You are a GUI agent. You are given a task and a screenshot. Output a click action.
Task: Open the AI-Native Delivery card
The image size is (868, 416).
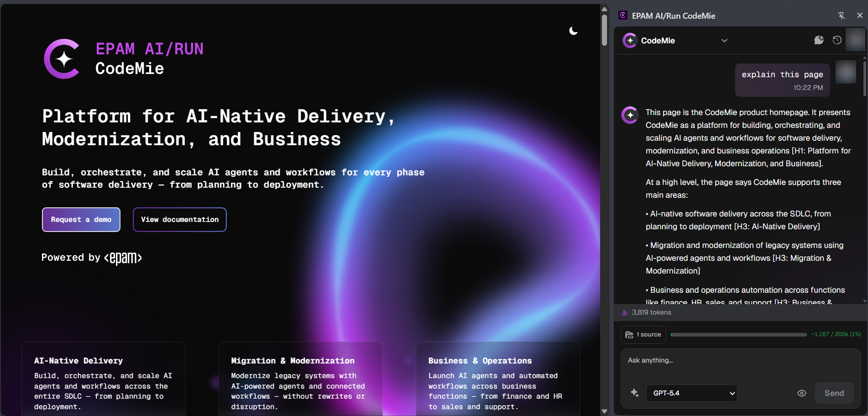[x=104, y=379]
